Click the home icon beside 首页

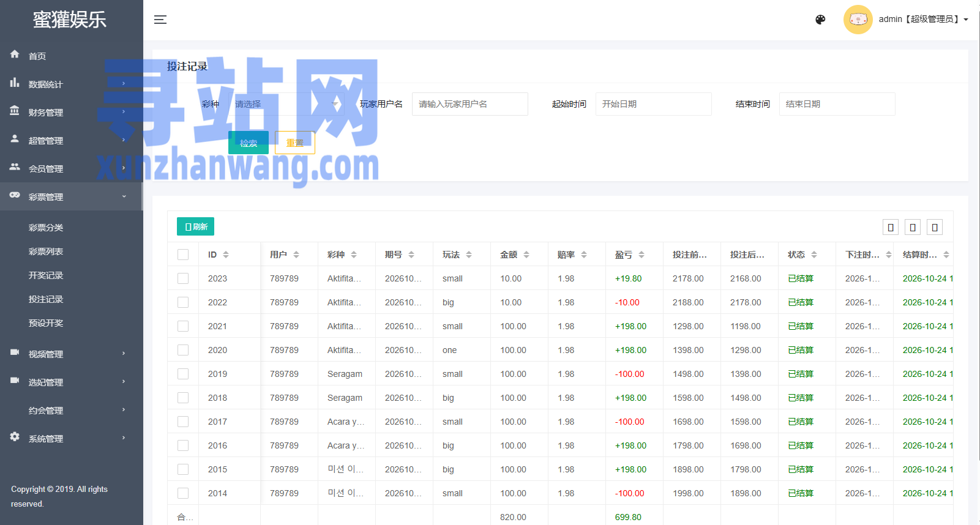pyautogui.click(x=15, y=54)
